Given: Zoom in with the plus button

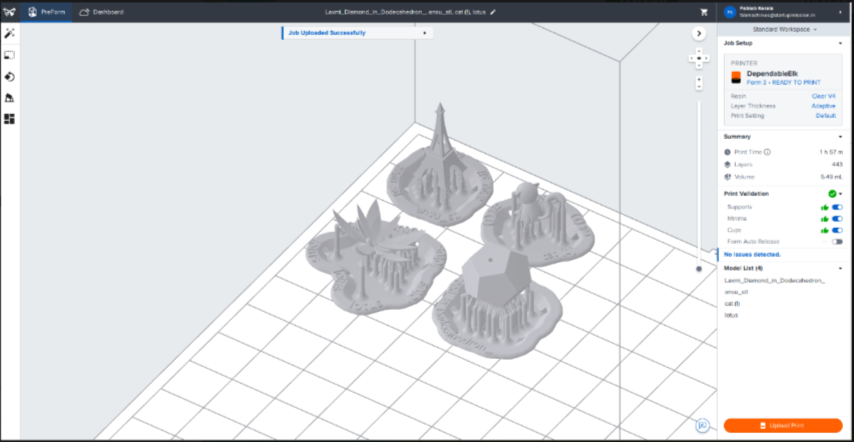Looking at the screenshot, I should click(699, 79).
